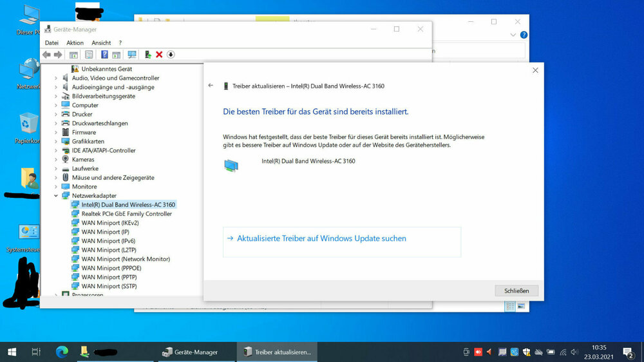Open Microsoft Edge from the taskbar
Screen dimensions: 644x362
pyautogui.click(x=62, y=352)
